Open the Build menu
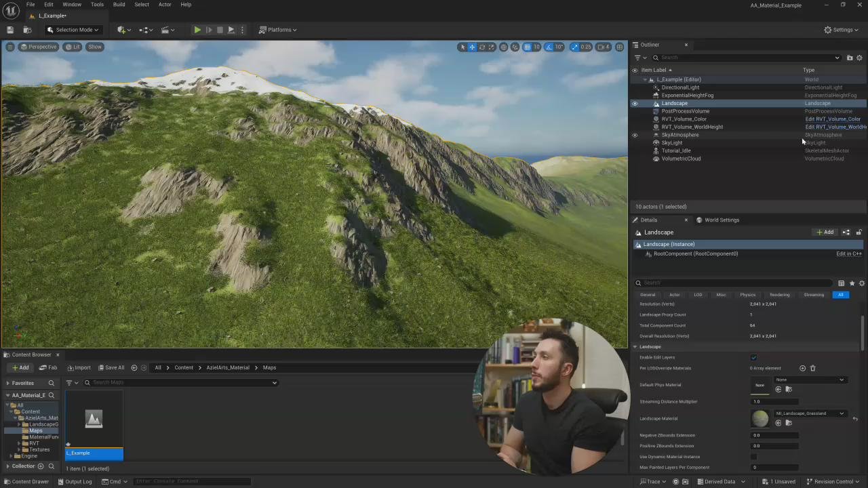 (119, 5)
